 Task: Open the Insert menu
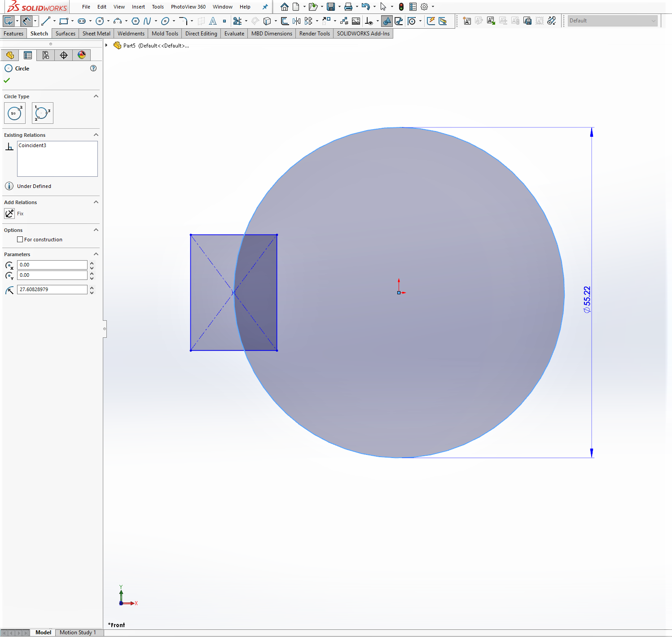[x=138, y=7]
